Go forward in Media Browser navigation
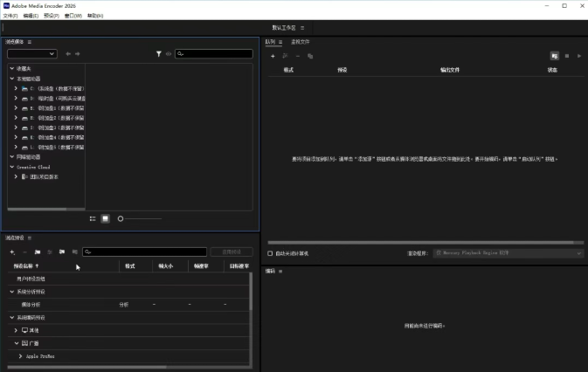The width and height of the screenshot is (588, 372). [77, 54]
